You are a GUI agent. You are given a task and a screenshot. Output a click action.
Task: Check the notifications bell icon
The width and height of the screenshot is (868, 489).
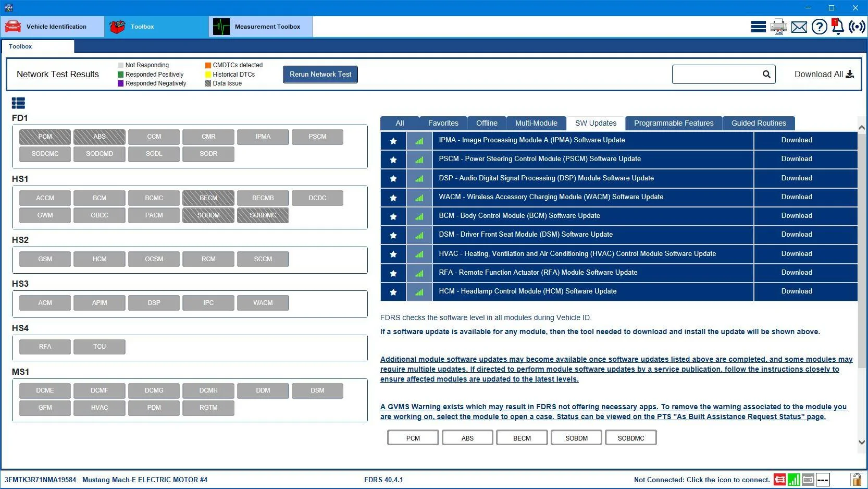tap(837, 27)
